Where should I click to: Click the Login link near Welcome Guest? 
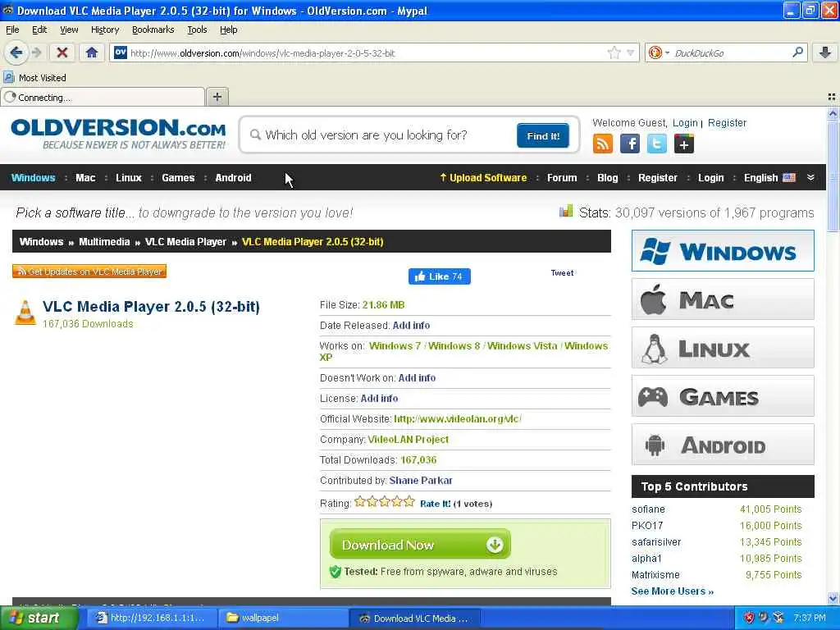(x=685, y=123)
